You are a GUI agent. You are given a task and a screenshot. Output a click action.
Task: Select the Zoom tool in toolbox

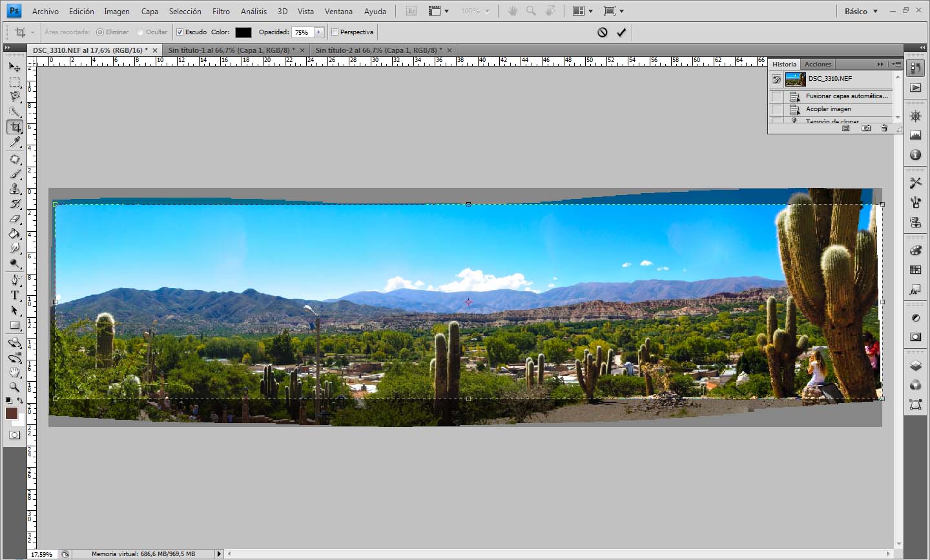pyautogui.click(x=15, y=388)
